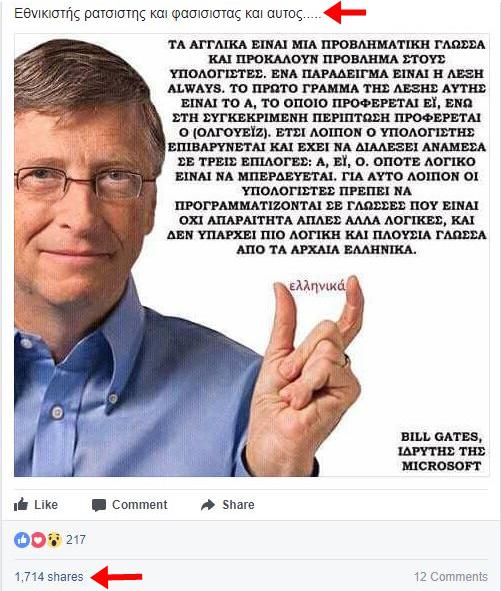The width and height of the screenshot is (501, 591).
Task: Click the Comment speech bubble icon
Action: [99, 505]
